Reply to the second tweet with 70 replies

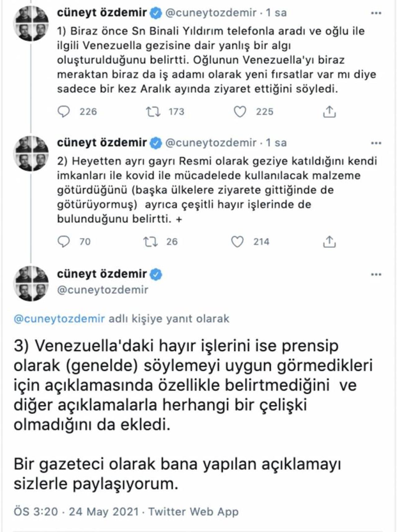tap(64, 242)
